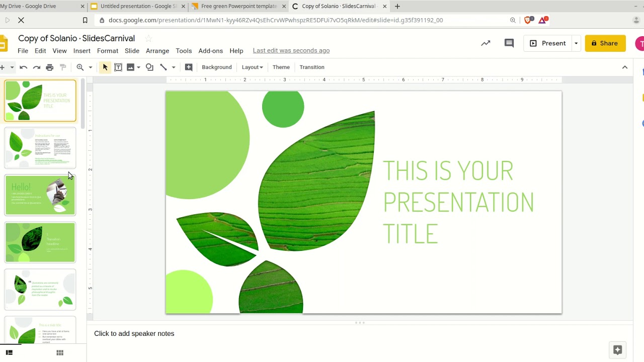644x362 pixels.
Task: Open the File menu
Action: pyautogui.click(x=23, y=51)
